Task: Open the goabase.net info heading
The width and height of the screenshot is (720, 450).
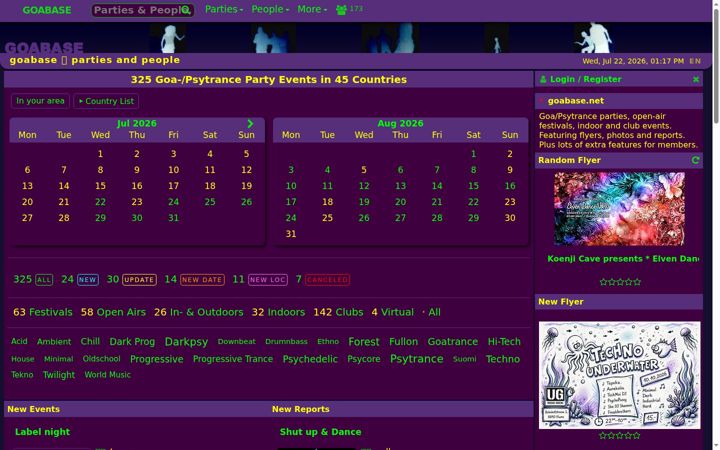Action: click(x=576, y=101)
